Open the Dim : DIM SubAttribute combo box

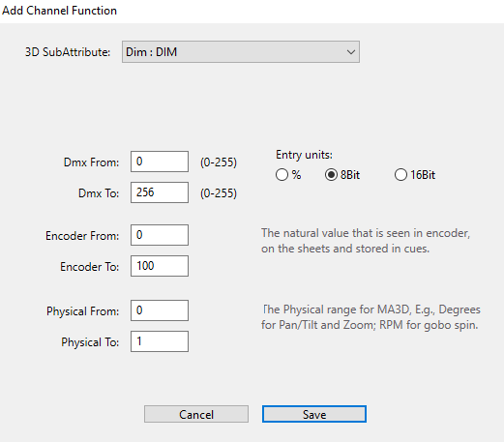click(241, 52)
